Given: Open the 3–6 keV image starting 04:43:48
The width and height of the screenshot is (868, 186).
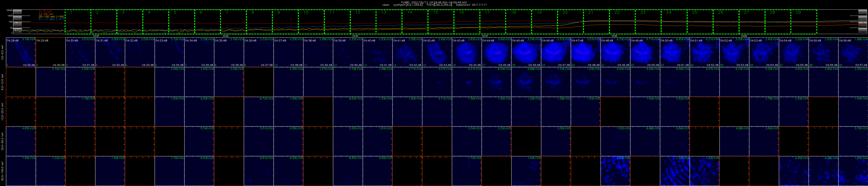Looking at the screenshot, I should [467, 52].
